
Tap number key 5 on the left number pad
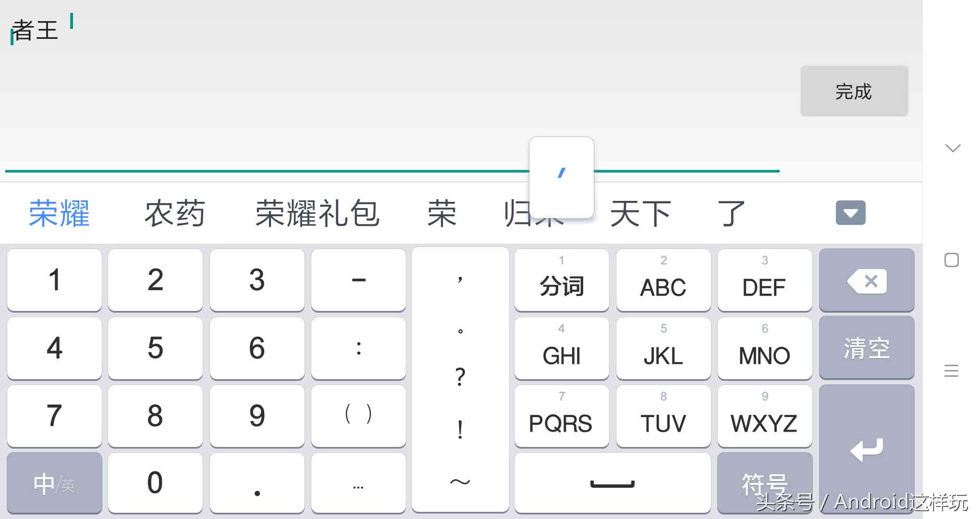[x=155, y=348]
